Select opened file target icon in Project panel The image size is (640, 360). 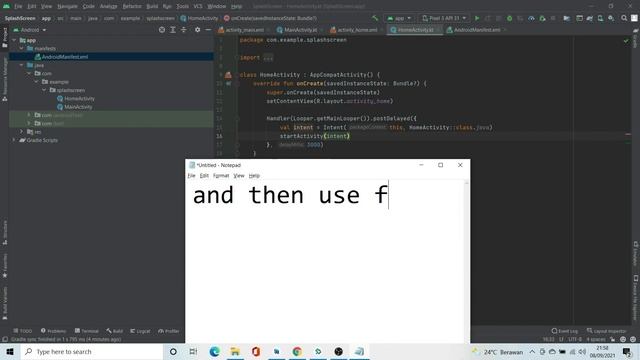pyautogui.click(x=162, y=30)
